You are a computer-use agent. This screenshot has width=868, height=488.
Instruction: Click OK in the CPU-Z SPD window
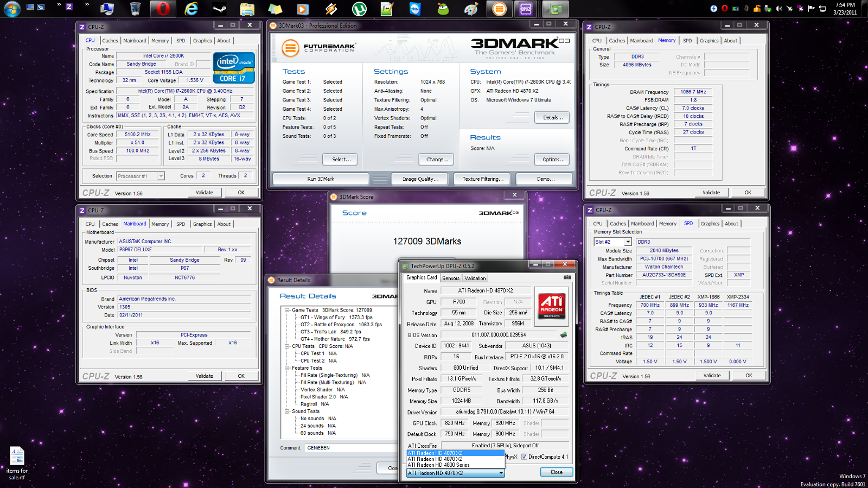coord(749,376)
